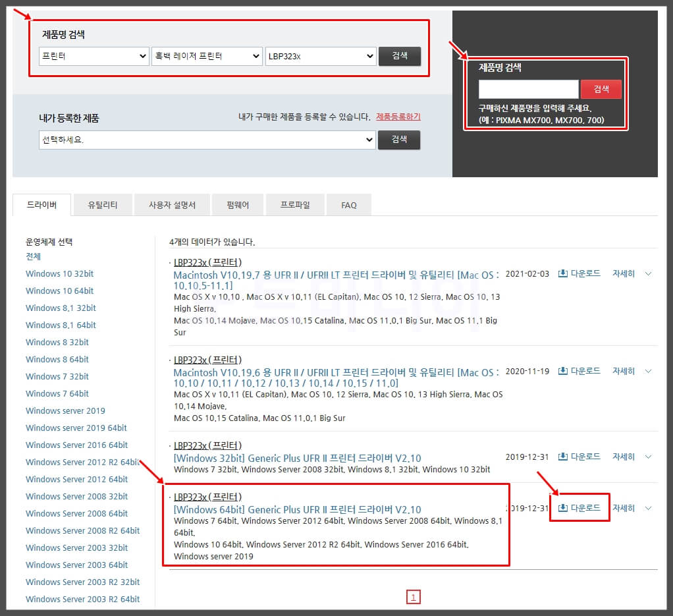Open the 사용자 설명서 tab

pos(171,205)
